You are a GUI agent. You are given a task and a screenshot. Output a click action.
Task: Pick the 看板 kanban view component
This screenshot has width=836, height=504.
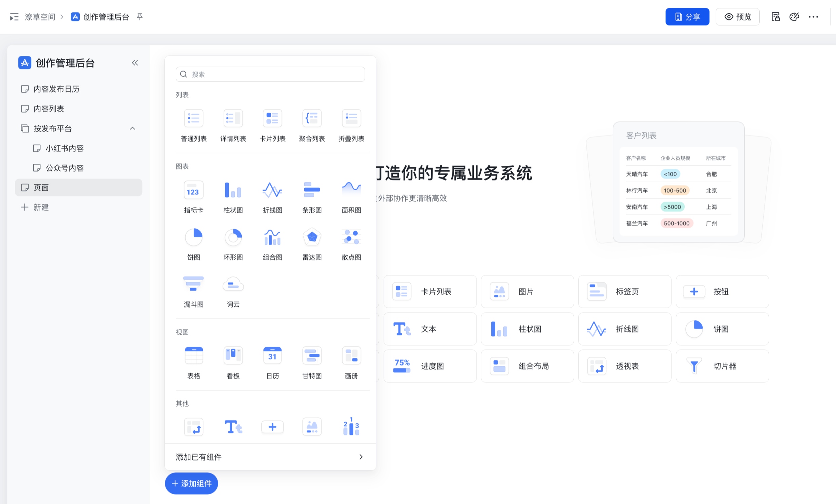point(233,356)
